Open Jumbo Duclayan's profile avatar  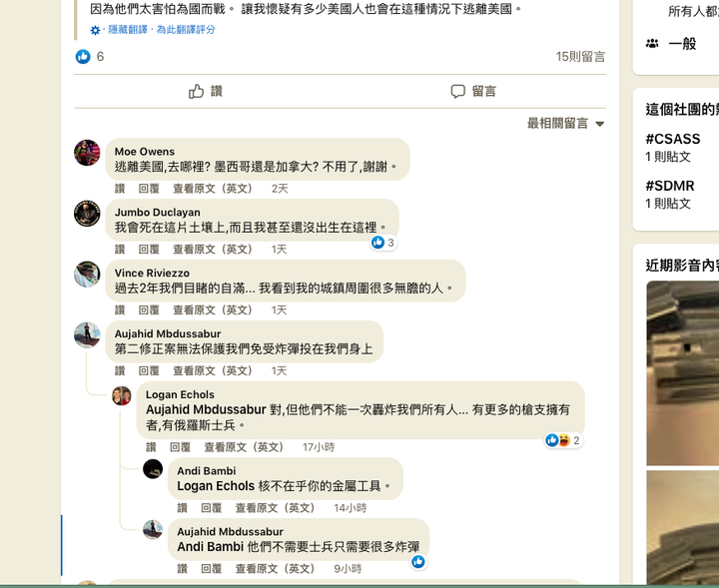[x=87, y=214]
